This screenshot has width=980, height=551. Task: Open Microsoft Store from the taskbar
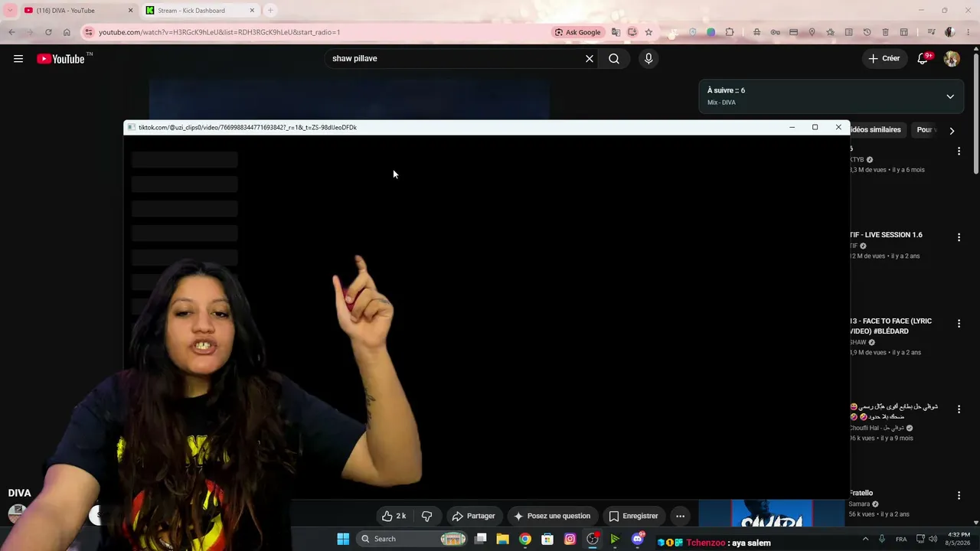(547, 539)
